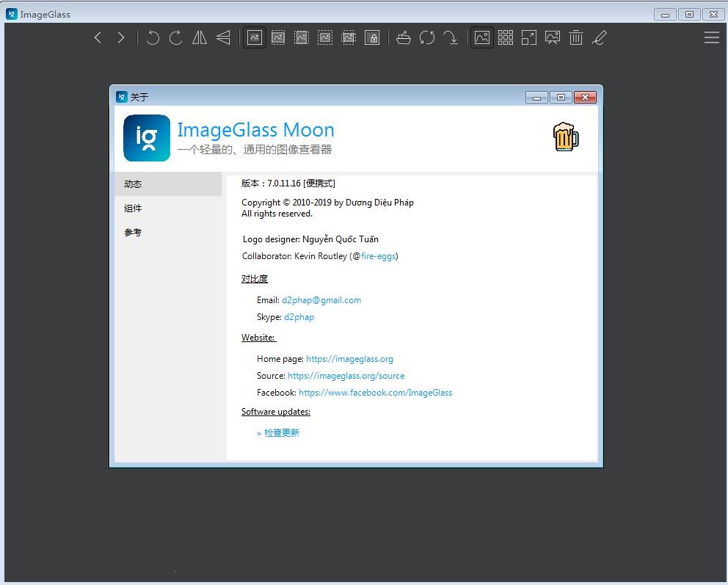Flip image horizontally
Image resolution: width=728 pixels, height=585 pixels.
coord(200,37)
